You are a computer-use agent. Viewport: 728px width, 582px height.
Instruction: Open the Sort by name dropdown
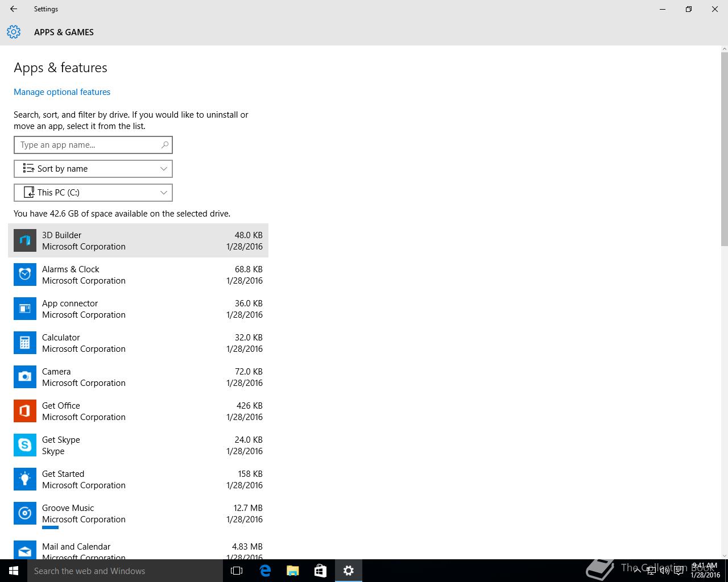click(x=93, y=169)
